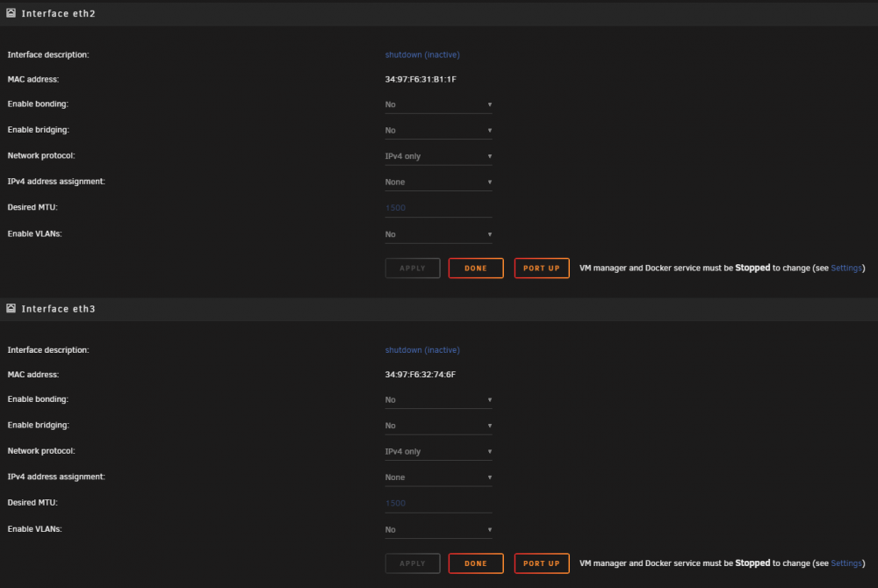
Task: Click eth2 'Desired MTU:' label
Action: (32, 208)
